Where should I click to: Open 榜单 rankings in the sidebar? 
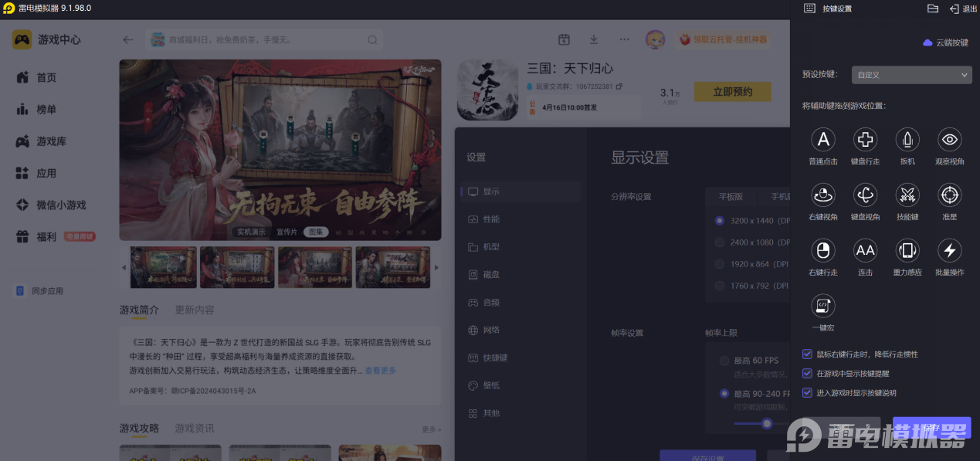tap(46, 110)
